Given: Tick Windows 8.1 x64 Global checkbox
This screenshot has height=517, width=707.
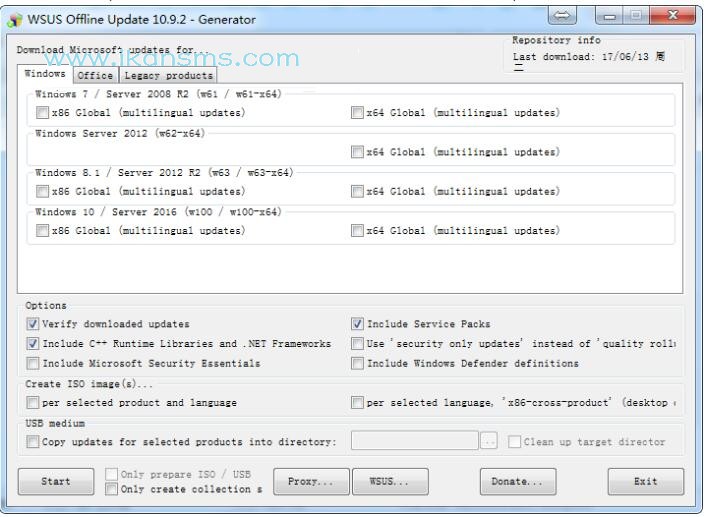Looking at the screenshot, I should 357,192.
